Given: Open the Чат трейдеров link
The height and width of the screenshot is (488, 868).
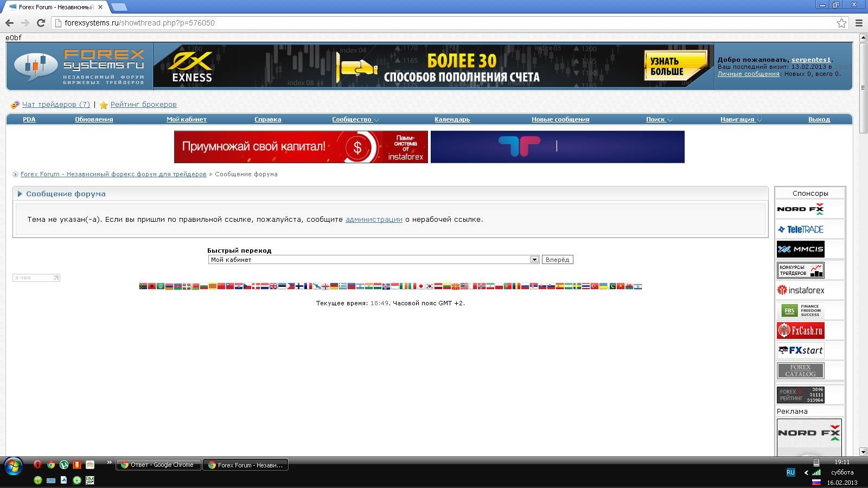Looking at the screenshot, I should click(x=56, y=105).
